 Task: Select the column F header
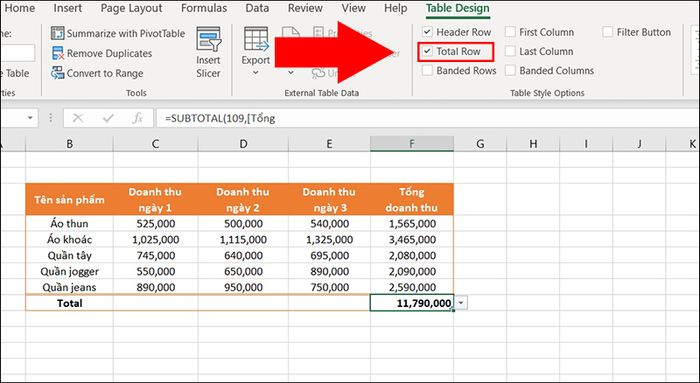412,144
